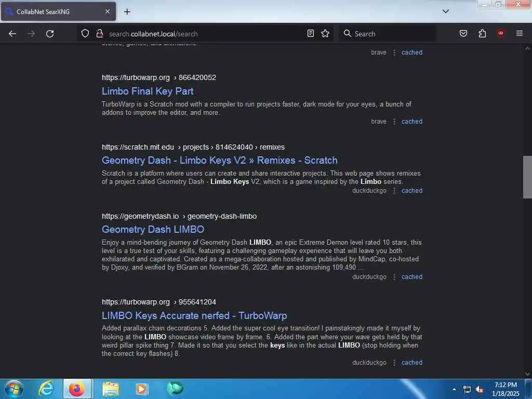Open options dots beside topmost brave label
This screenshot has width=532, height=399.
(x=394, y=52)
